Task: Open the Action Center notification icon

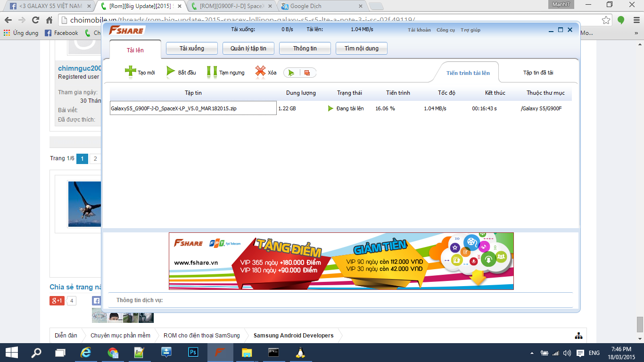Action: coord(580,353)
